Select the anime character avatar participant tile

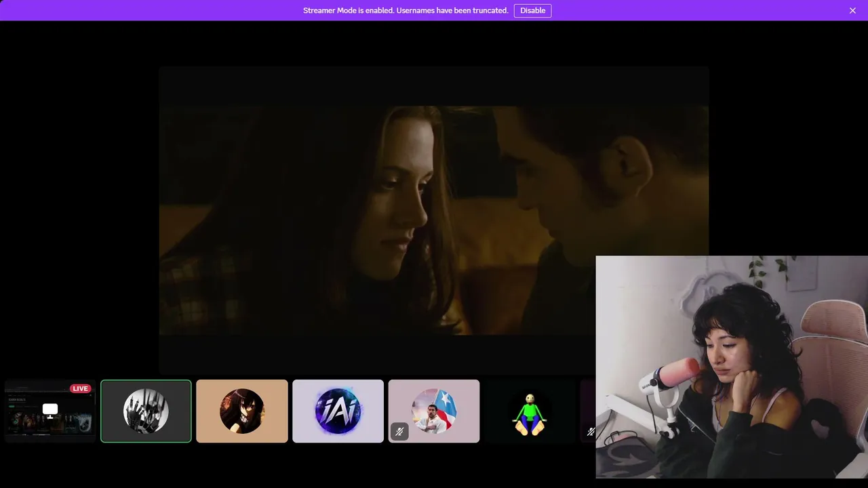(x=242, y=411)
